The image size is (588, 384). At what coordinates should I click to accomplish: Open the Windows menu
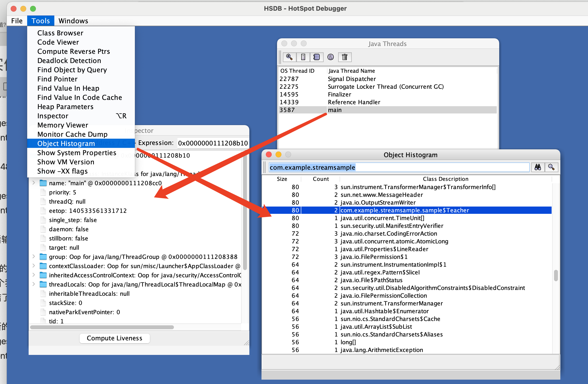pos(73,21)
